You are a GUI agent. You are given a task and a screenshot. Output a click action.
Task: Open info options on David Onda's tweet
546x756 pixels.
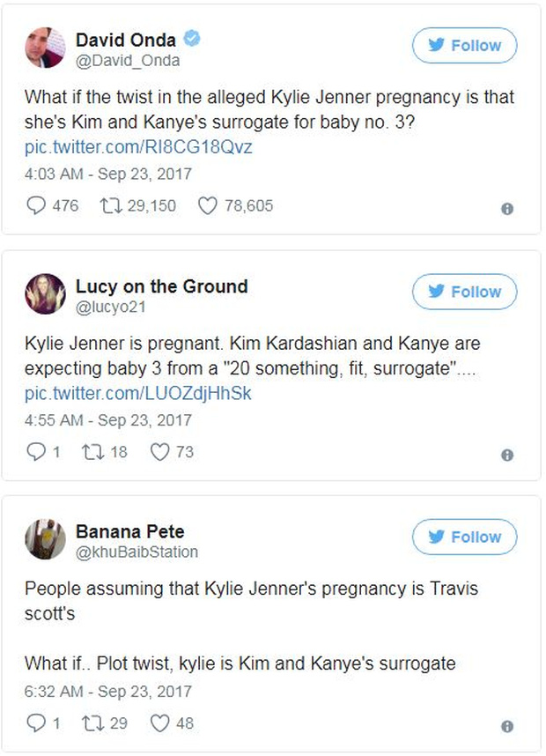(507, 208)
